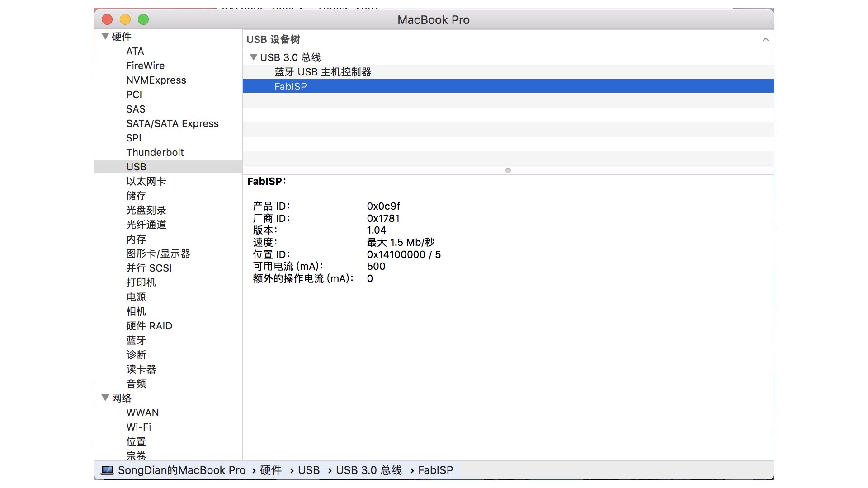The image size is (868, 488).
Task: Select PCI in the sidebar
Action: tap(134, 94)
